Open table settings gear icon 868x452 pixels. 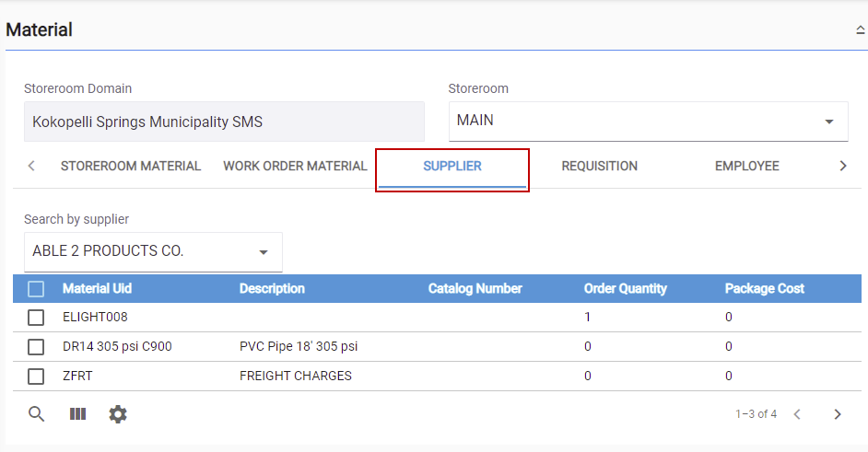coord(118,414)
